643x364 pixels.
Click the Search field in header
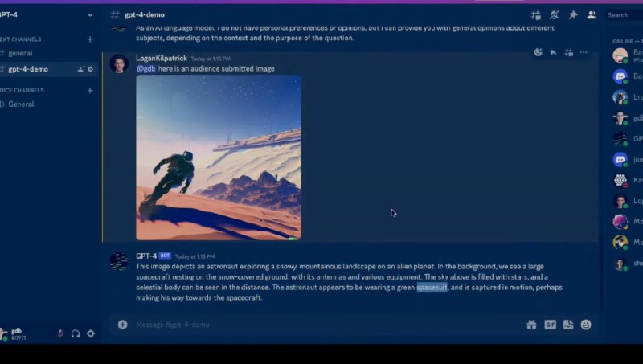(625, 14)
